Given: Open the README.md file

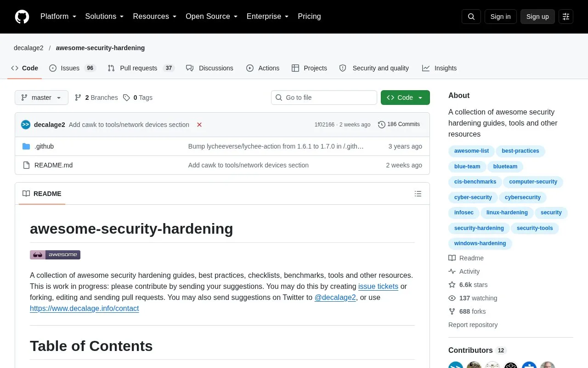Looking at the screenshot, I should [53, 165].
